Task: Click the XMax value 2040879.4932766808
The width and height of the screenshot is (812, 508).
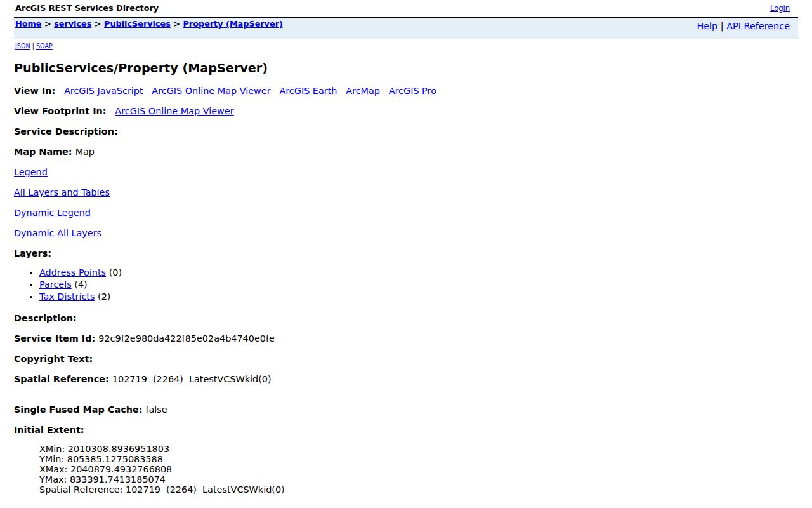Action: (x=121, y=469)
